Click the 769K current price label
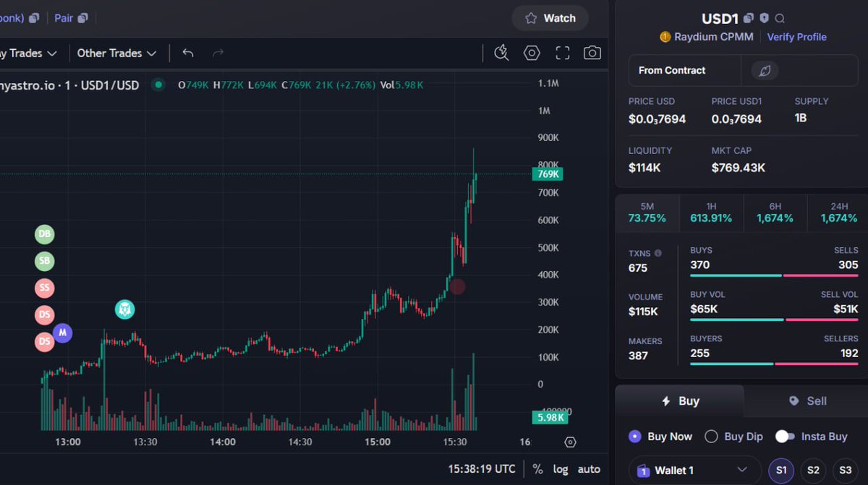Viewport: 868px width, 485px height. click(548, 174)
